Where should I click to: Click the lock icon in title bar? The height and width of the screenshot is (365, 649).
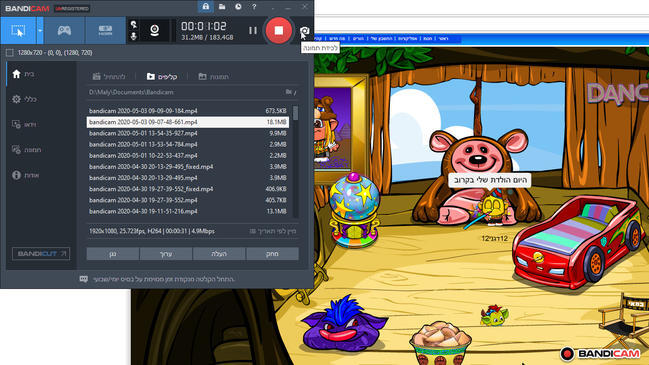(x=206, y=7)
